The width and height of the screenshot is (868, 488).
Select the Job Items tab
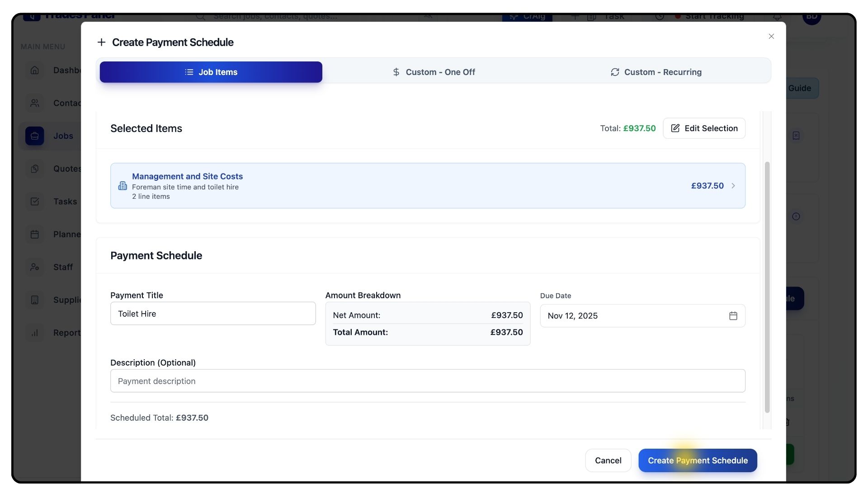pyautogui.click(x=211, y=72)
